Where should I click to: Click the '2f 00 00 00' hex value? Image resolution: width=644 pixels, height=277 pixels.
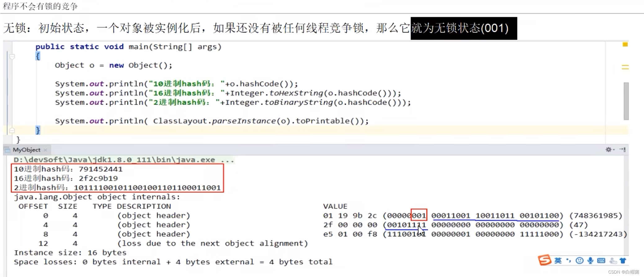[350, 225]
